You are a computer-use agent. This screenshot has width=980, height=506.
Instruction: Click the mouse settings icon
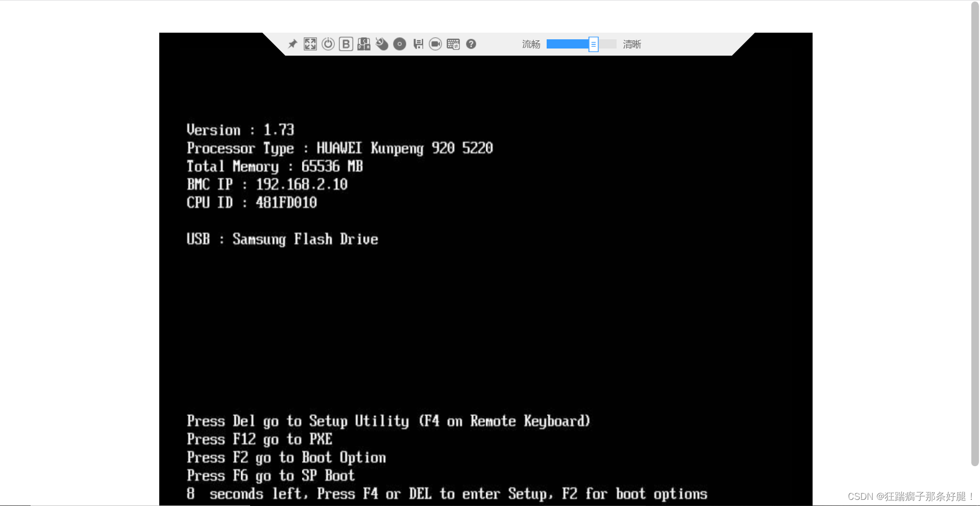click(382, 44)
